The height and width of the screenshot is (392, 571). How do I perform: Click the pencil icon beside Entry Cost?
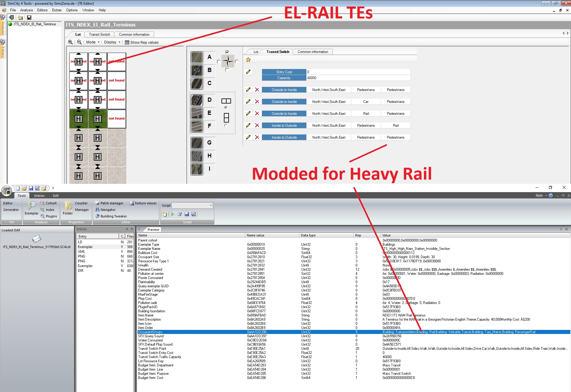[x=248, y=72]
